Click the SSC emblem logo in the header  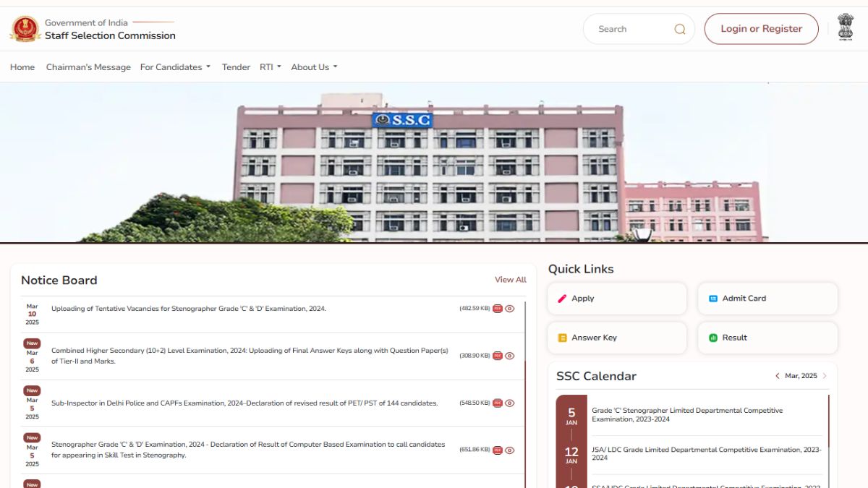(x=25, y=29)
